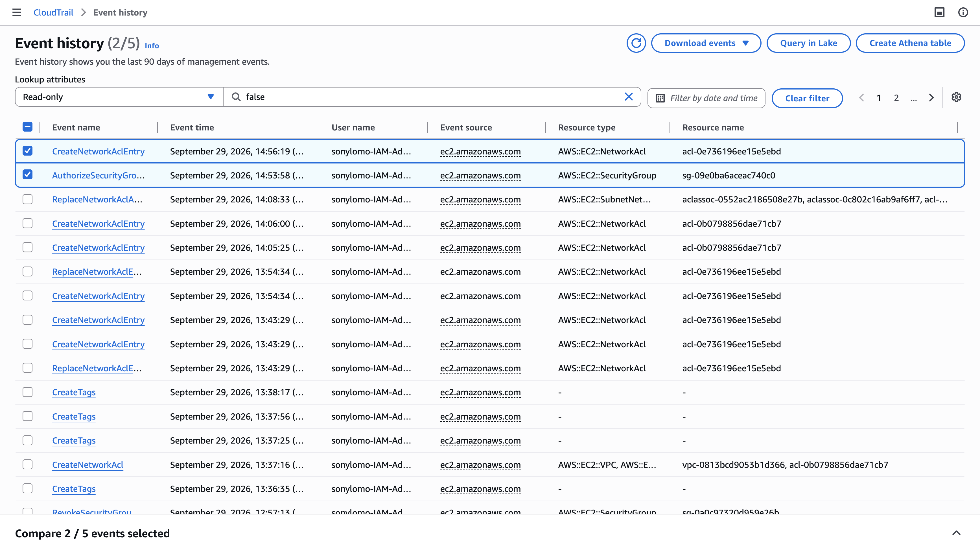Open the ReplaceNetworkAclA… event link
Viewport: 980px width, 550px height.
click(x=97, y=199)
